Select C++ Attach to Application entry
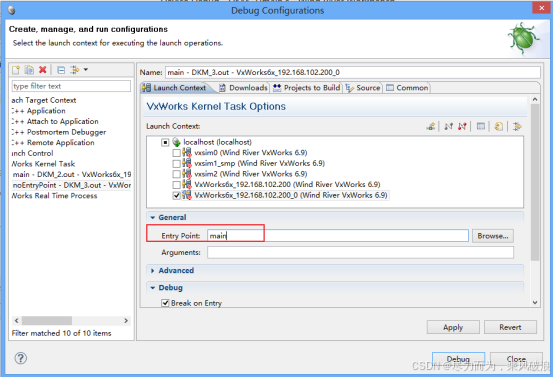The height and width of the screenshot is (377, 554). 55,122
